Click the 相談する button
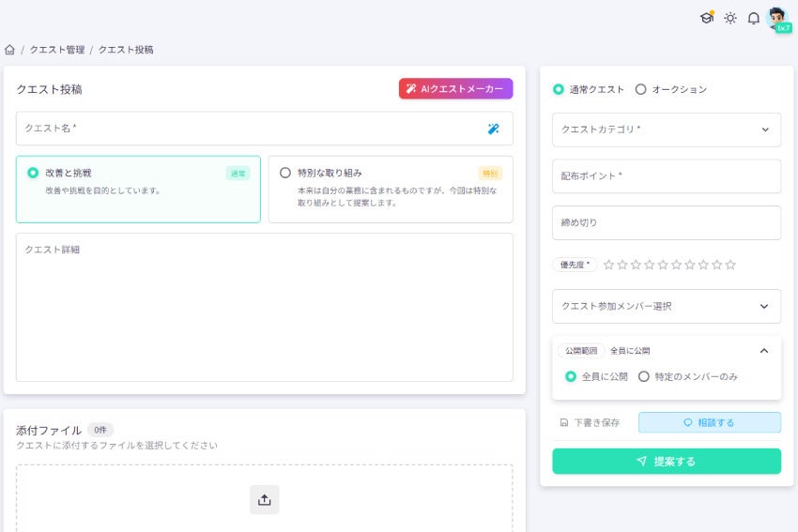This screenshot has height=532, width=798. tap(710, 422)
